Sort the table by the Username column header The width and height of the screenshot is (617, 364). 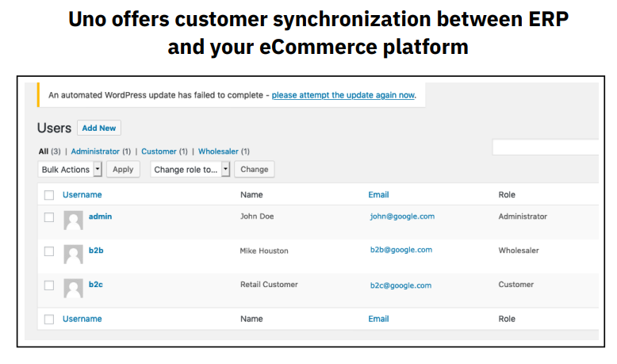[82, 194]
